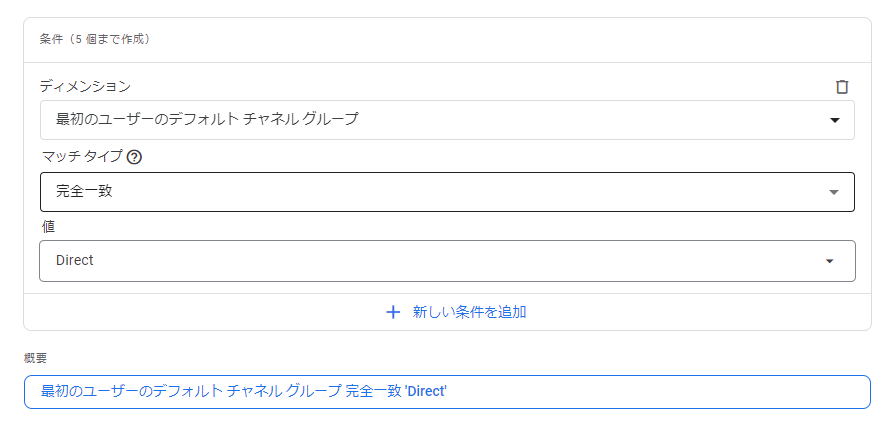The image size is (891, 434).
Task: Click the 値 label above Direct
Action: 48,227
